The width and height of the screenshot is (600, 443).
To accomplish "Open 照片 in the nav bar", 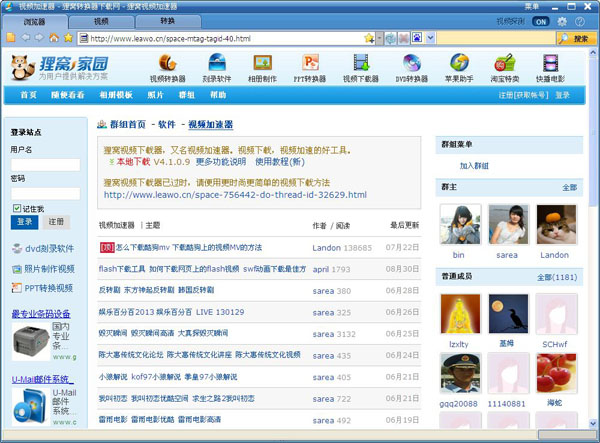I will [x=155, y=95].
